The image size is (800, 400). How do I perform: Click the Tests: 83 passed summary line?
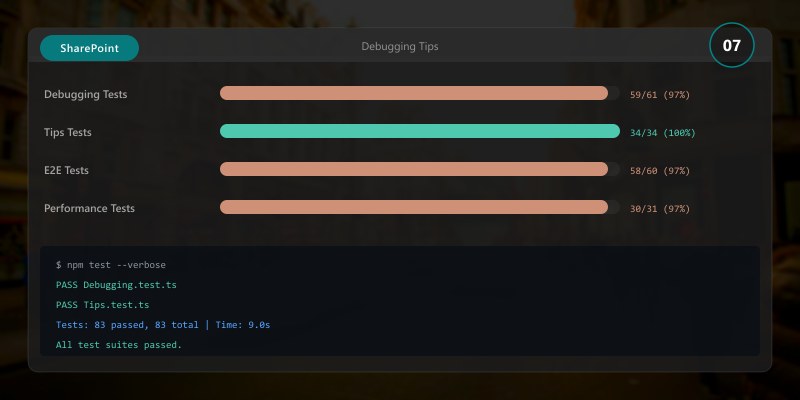pyautogui.click(x=163, y=324)
